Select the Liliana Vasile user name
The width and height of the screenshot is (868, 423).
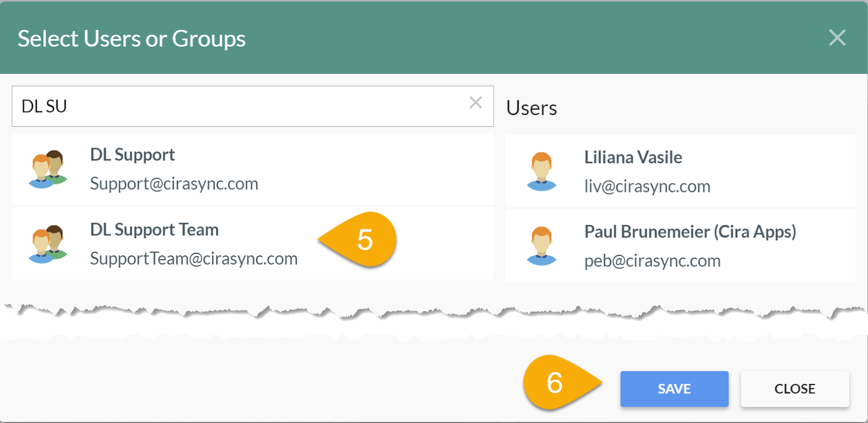pyautogui.click(x=633, y=158)
